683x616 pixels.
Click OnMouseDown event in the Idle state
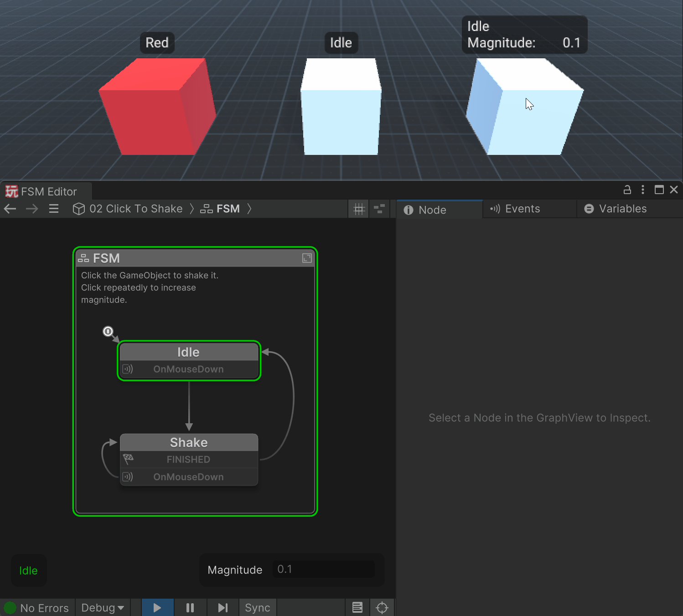point(188,369)
